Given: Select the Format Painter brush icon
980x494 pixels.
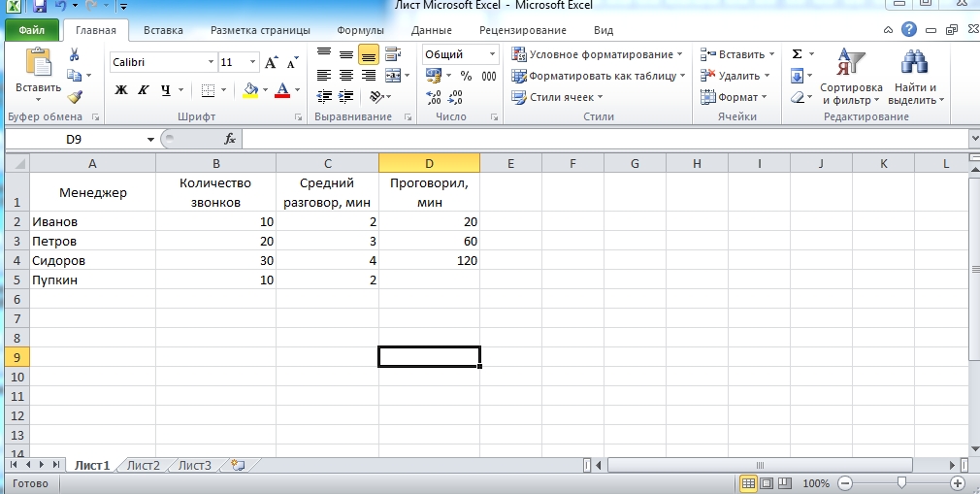Looking at the screenshot, I should point(74,96).
